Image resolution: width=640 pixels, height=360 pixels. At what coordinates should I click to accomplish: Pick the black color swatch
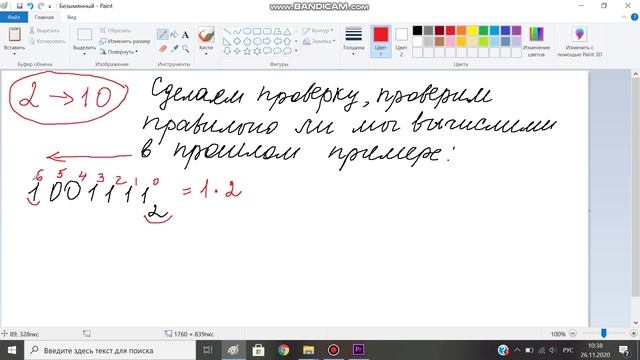(417, 31)
